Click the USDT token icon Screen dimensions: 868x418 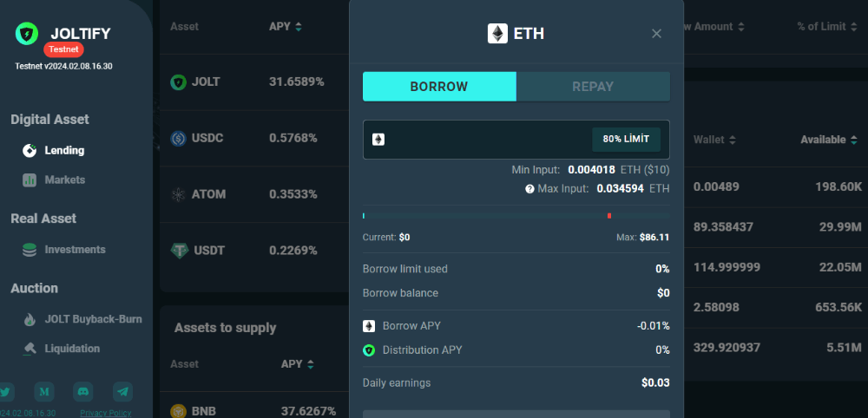[x=180, y=251]
